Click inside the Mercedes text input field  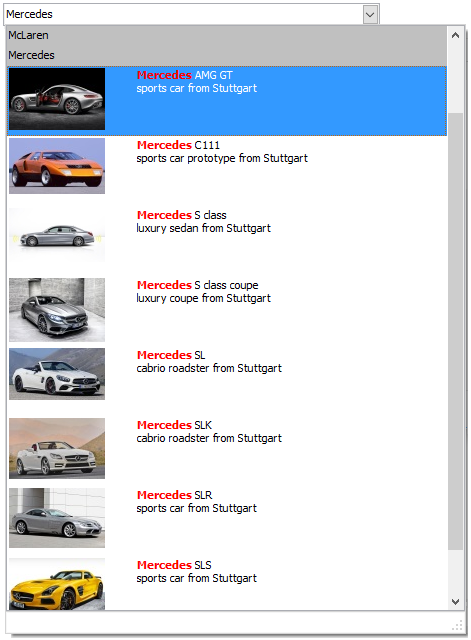[x=183, y=14]
